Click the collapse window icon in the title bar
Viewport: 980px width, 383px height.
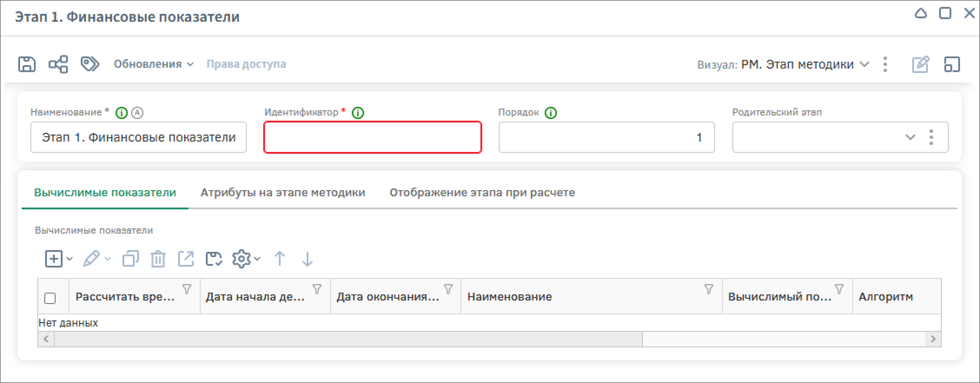[x=921, y=13]
